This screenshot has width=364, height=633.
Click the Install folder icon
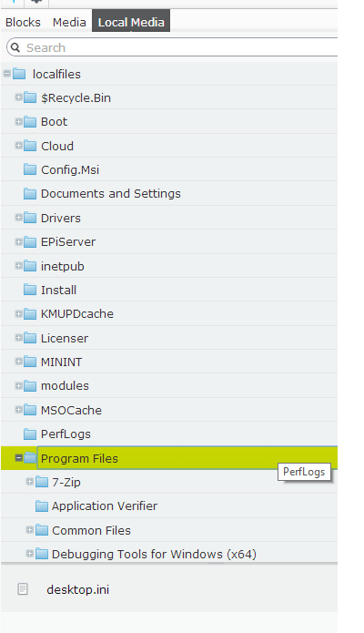30,290
